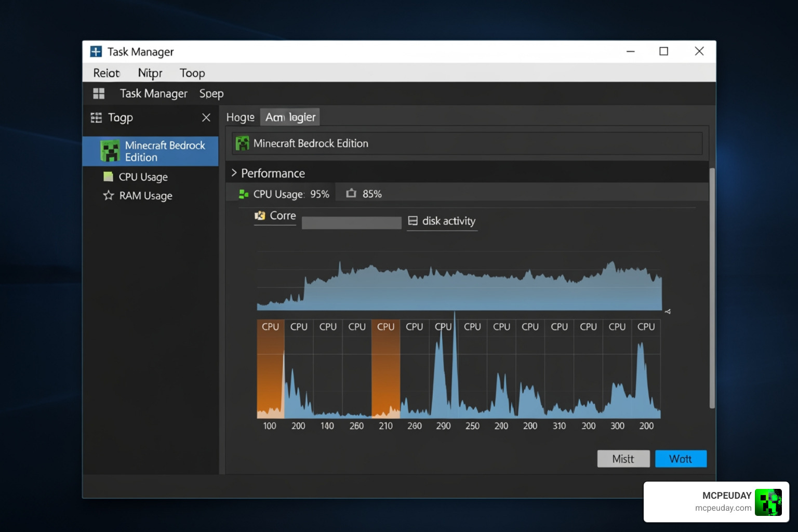This screenshot has height=532, width=798.
Task: Click the vertical scrollbar on the right
Action: coord(712,288)
